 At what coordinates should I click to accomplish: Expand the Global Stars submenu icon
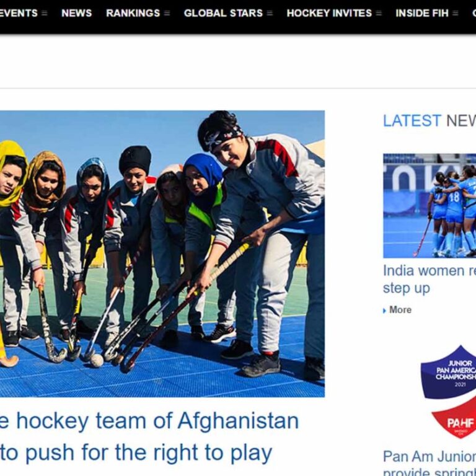coord(270,13)
